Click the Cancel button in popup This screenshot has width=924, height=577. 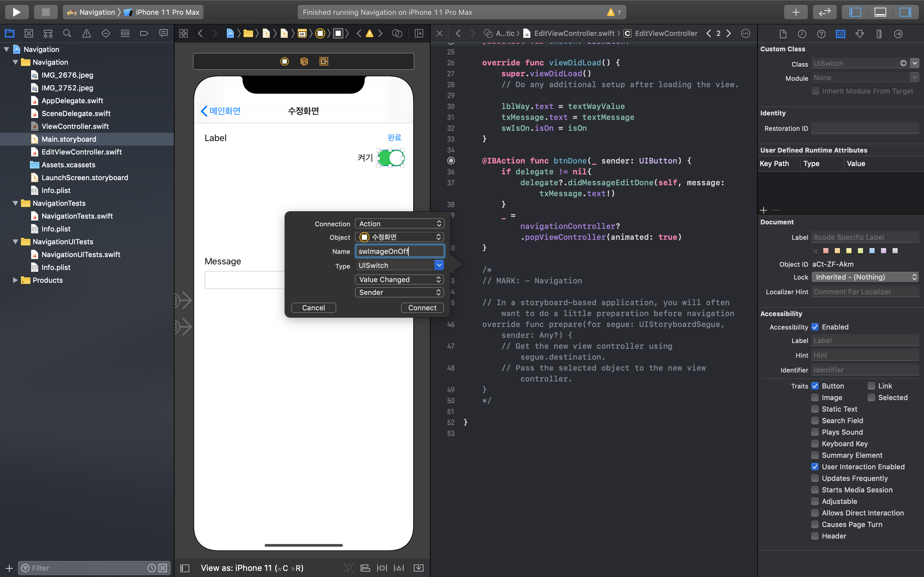313,308
